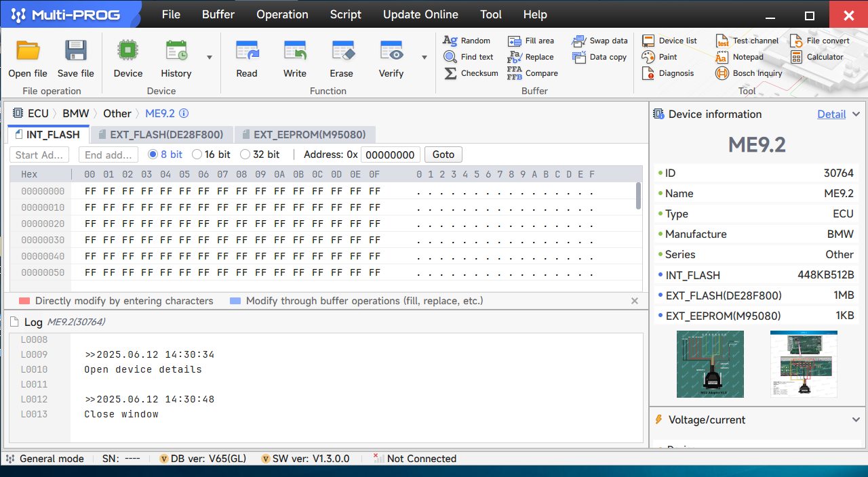868x477 pixels.
Task: Expand the Voltage/current panel
Action: pos(856,420)
